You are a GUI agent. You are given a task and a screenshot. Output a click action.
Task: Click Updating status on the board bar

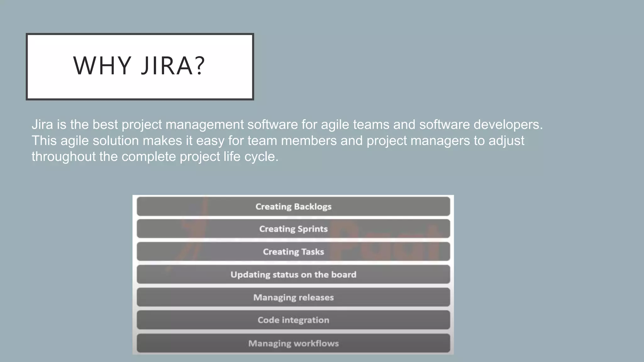click(x=293, y=275)
